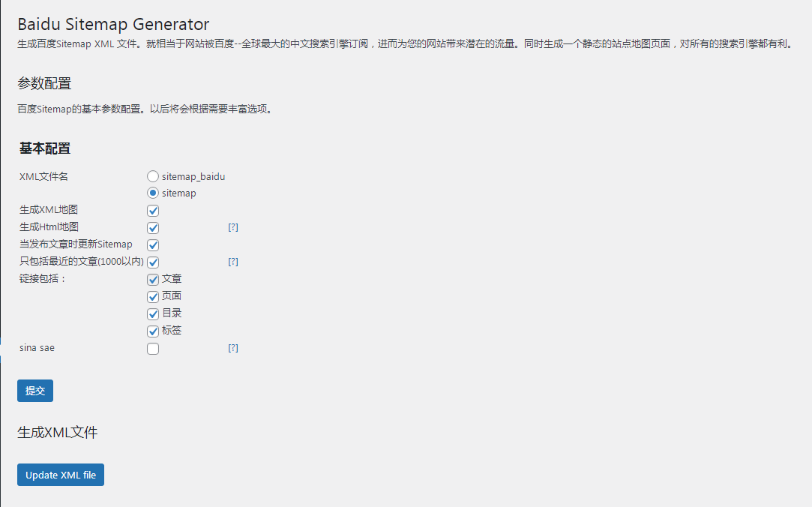
Task: Open help link beside sina sae
Action: point(233,348)
